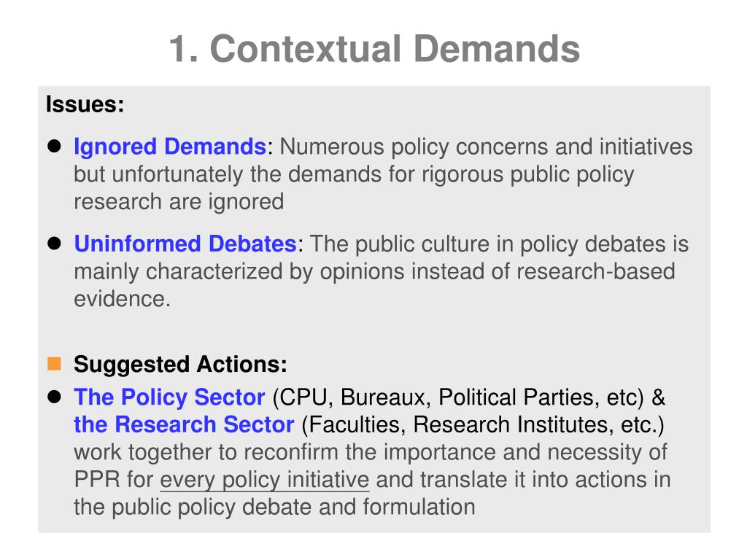Select the Issues: heading
747x560 pixels.
85,104
